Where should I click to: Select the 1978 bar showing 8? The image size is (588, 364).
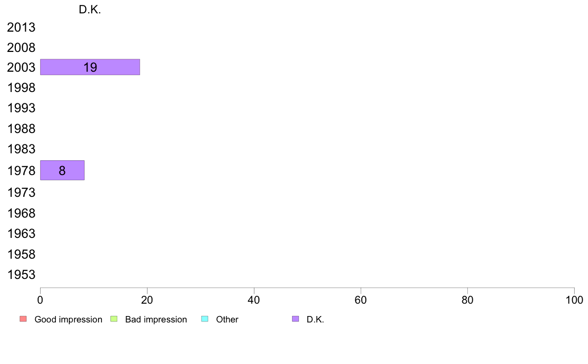click(62, 170)
